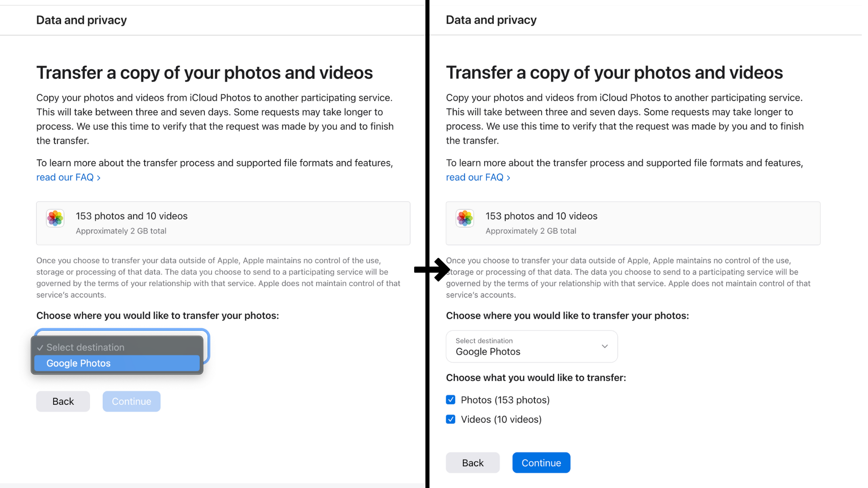Click the right 153 photos and 10 videos card

[x=633, y=223]
